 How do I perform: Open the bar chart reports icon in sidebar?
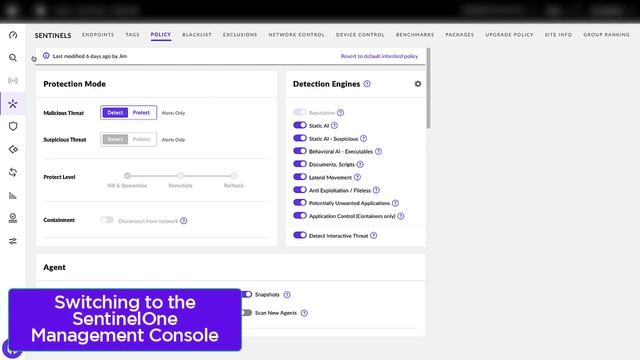click(13, 196)
